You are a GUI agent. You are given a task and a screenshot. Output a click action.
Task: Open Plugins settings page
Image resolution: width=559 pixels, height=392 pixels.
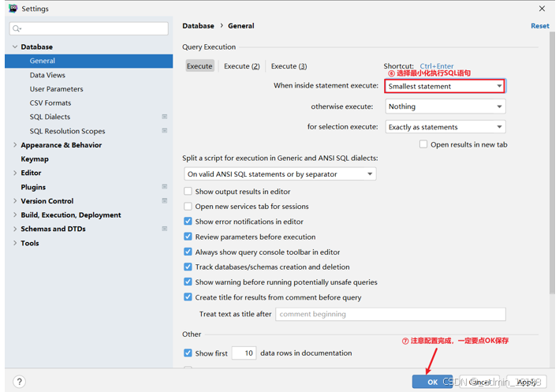[x=33, y=187]
